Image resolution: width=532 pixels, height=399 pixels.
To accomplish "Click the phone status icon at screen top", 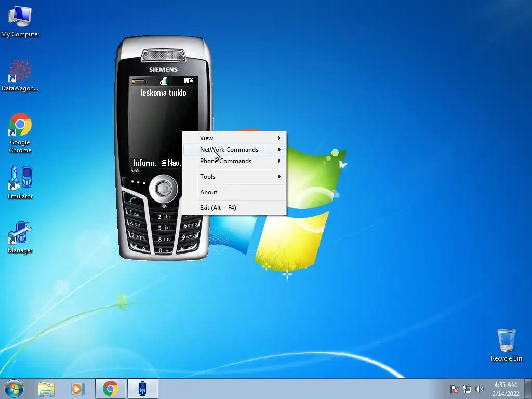I will [x=164, y=81].
